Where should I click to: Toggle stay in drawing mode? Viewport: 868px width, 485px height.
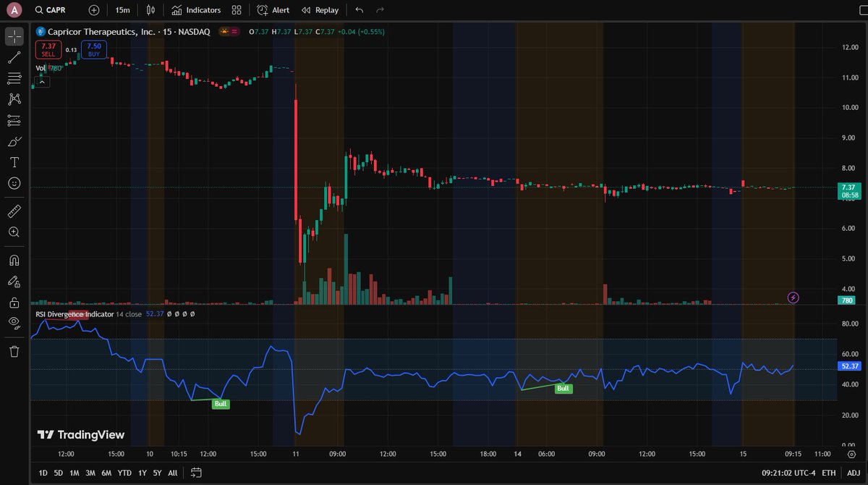pyautogui.click(x=14, y=281)
